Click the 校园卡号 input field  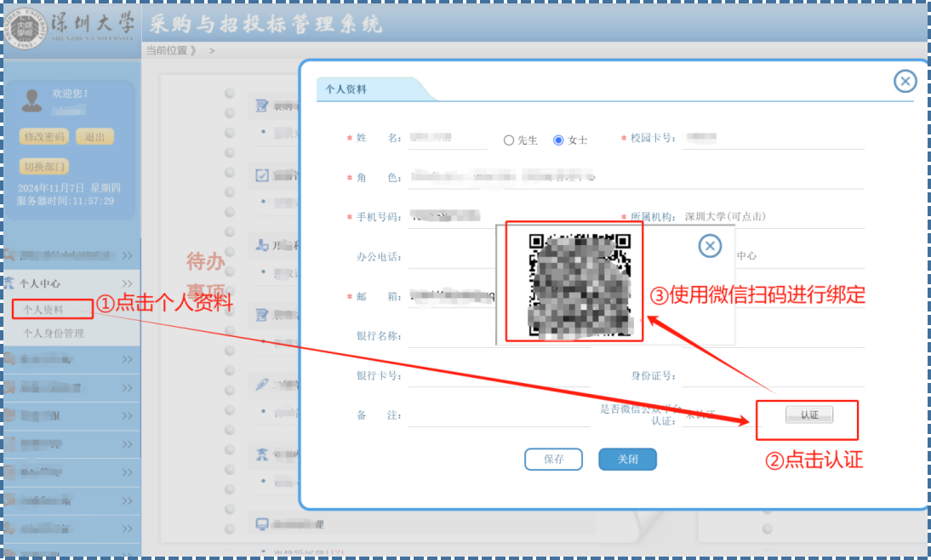coord(773,139)
